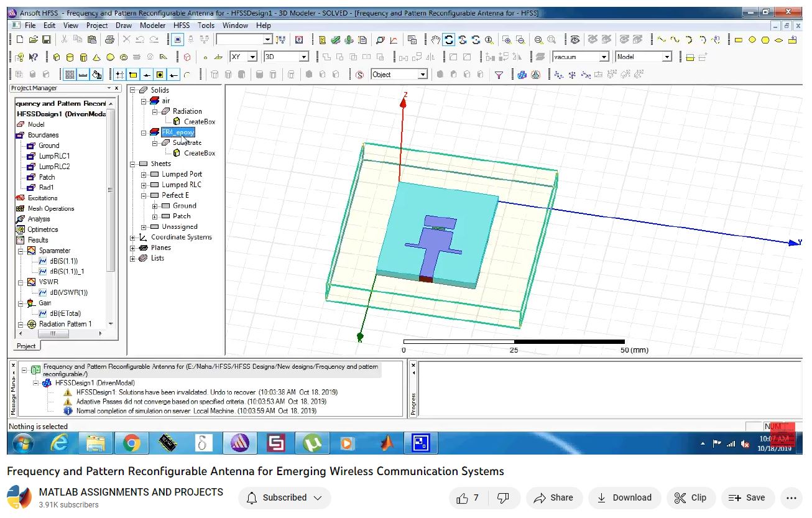Select the Draw cone tool
The height and width of the screenshot is (518, 812).
[x=96, y=57]
